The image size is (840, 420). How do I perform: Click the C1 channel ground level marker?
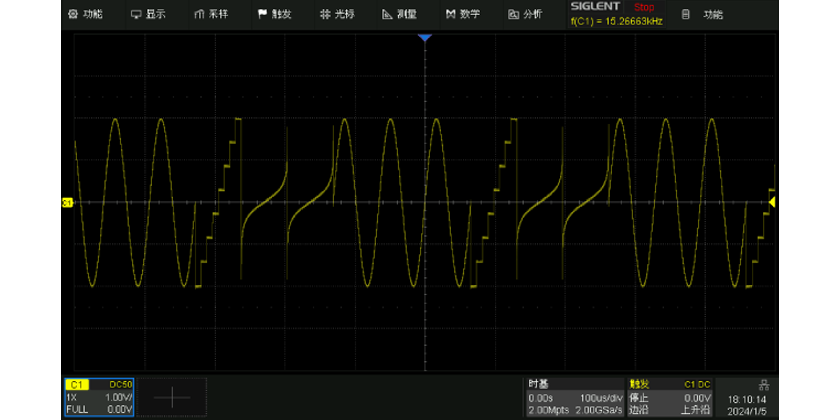click(68, 203)
